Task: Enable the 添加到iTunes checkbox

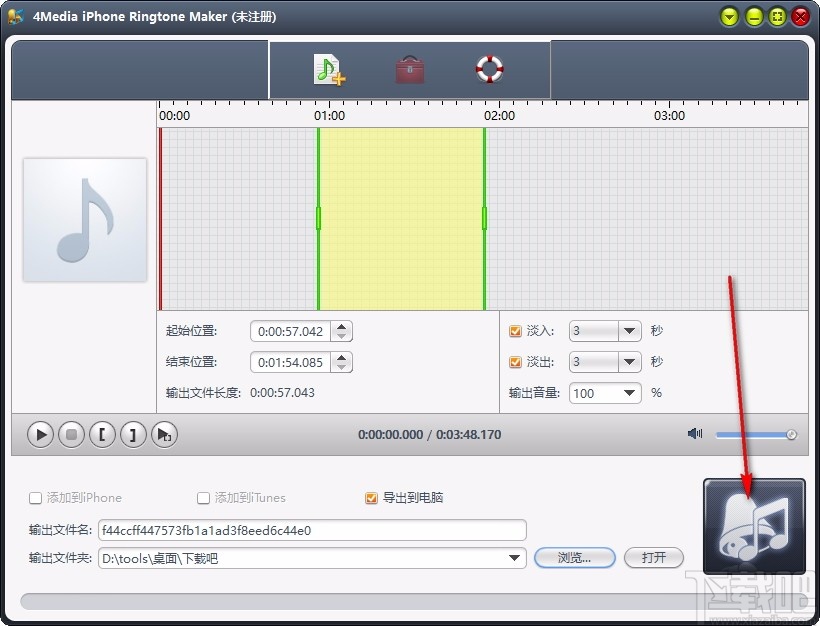Action: coord(203,498)
